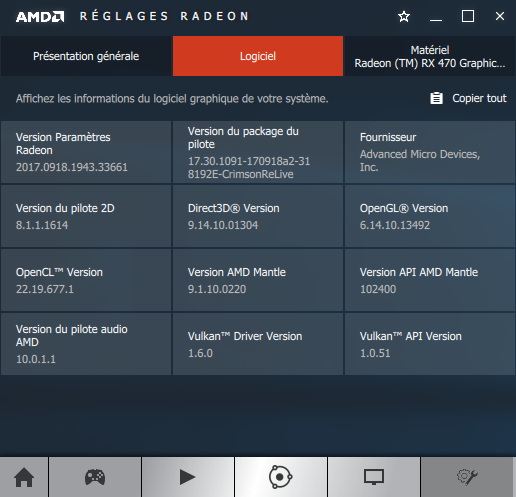Click the OpenCL Version label
The width and height of the screenshot is (516, 497).
(x=59, y=272)
